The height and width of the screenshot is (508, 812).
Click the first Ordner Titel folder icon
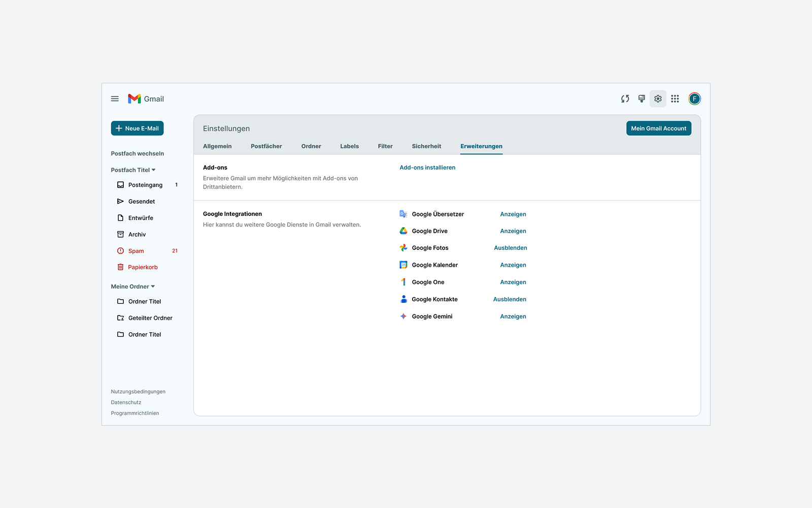pyautogui.click(x=120, y=301)
